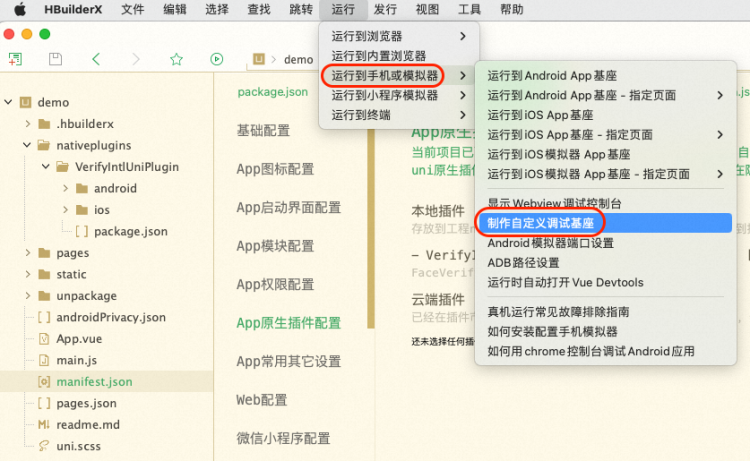Open the Web配置 section

pyautogui.click(x=262, y=400)
